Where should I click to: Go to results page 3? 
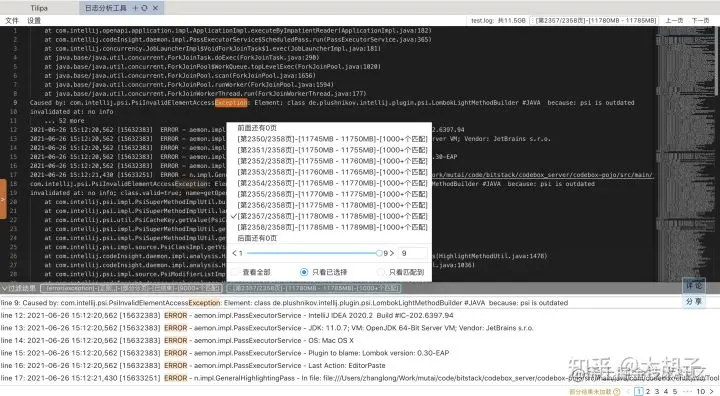coord(657,391)
